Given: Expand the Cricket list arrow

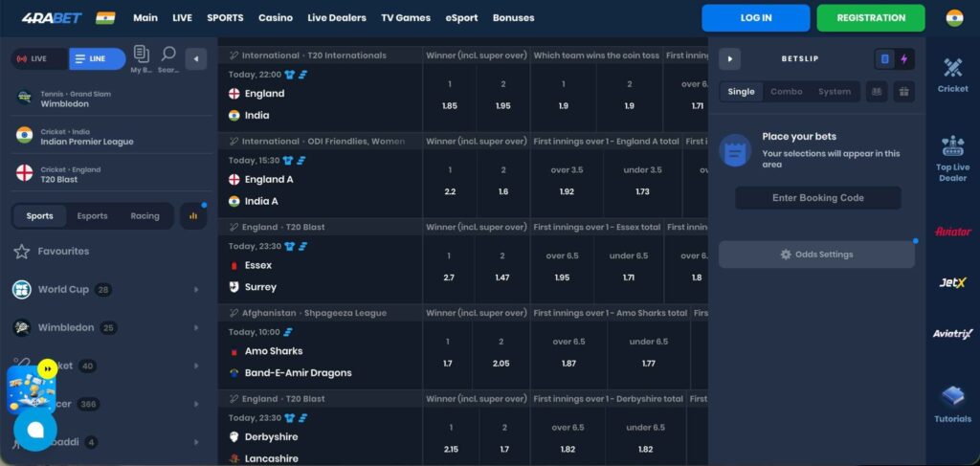Looking at the screenshot, I should pos(196,366).
